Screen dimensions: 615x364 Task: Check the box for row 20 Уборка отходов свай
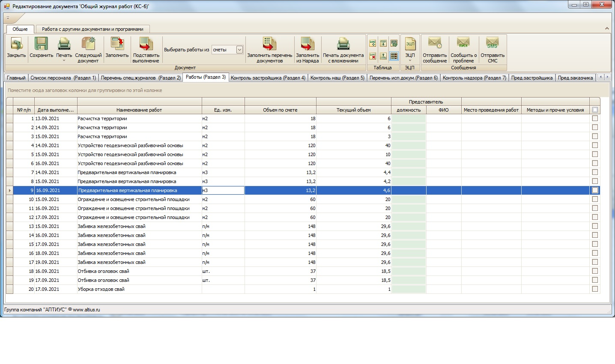click(595, 289)
